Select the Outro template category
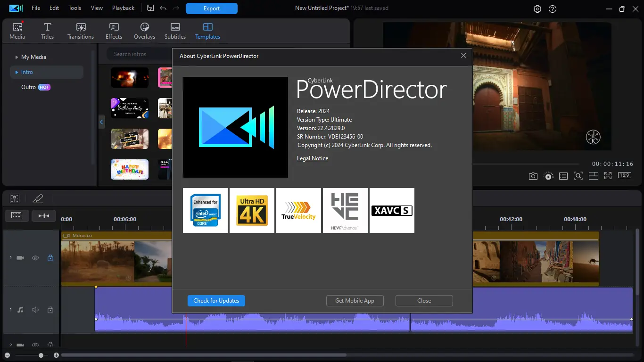The height and width of the screenshot is (362, 644). pos(28,87)
